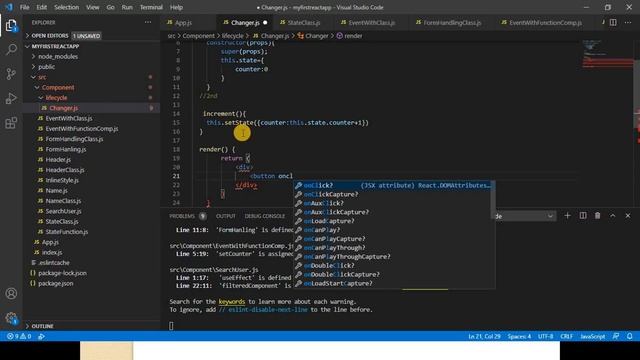Click the Visual Studio Code logo icon
The image size is (640, 360).
[9, 7]
